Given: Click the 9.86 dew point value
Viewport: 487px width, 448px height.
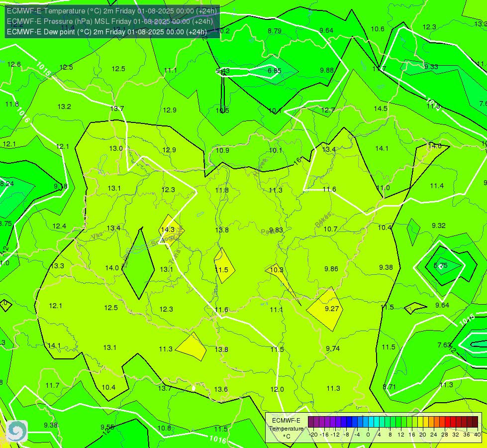Looking at the screenshot, I should [331, 269].
